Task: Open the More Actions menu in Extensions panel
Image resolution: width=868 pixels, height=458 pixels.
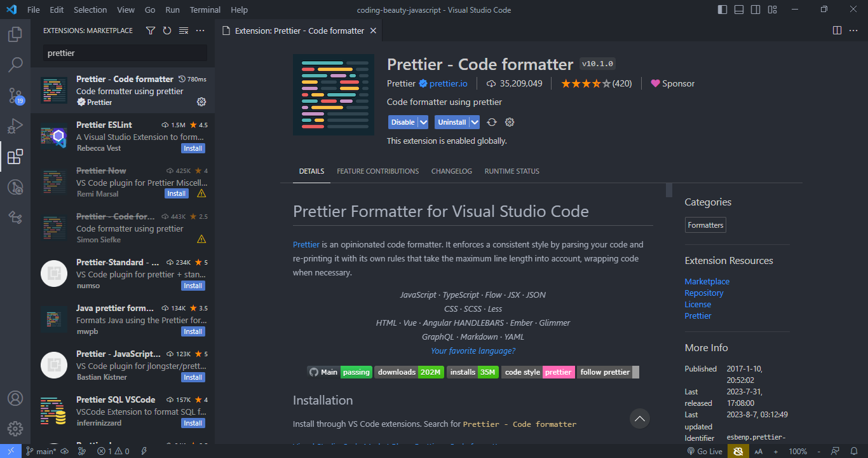Action: point(200,30)
